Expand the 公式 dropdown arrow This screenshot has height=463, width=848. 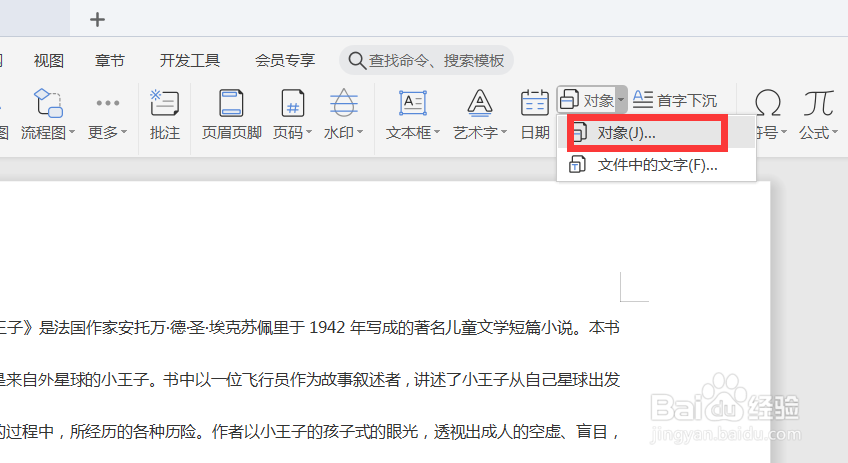pos(834,132)
